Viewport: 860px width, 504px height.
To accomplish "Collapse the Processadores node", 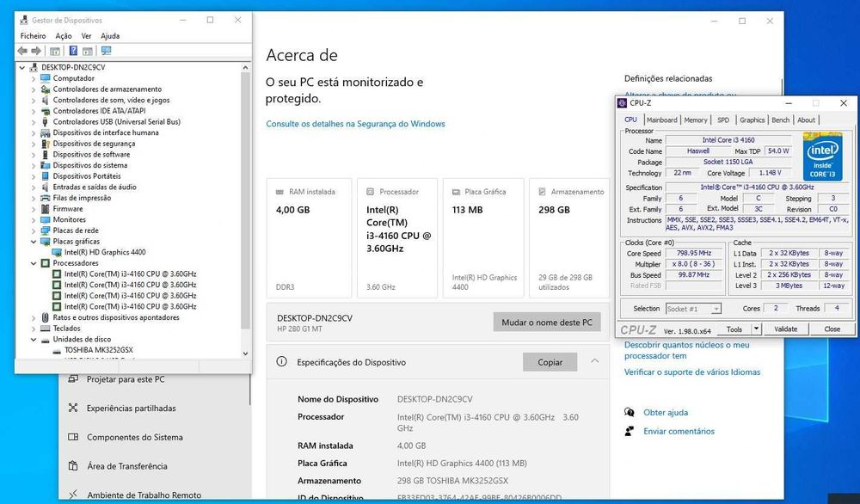I will tap(34, 263).
